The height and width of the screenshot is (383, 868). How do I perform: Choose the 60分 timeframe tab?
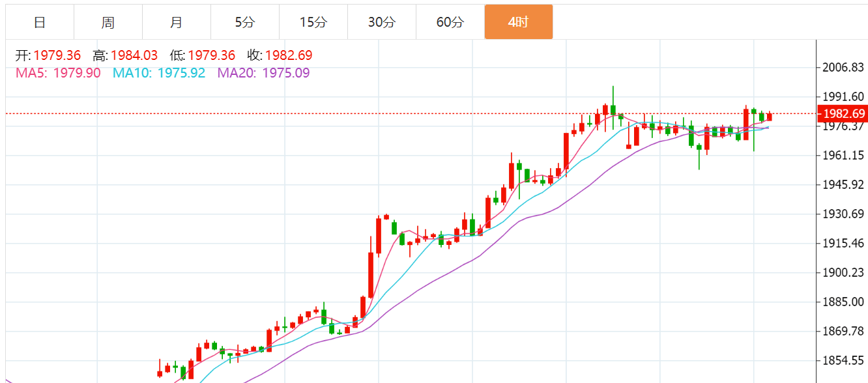[x=450, y=22]
